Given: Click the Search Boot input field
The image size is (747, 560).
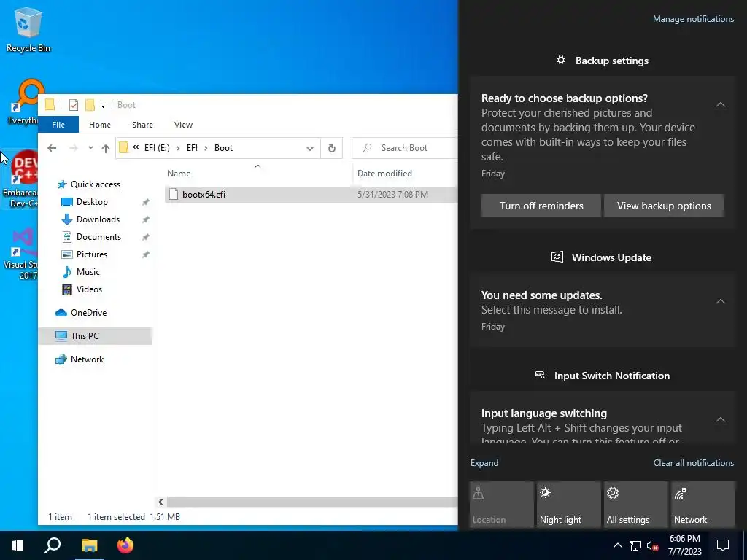Looking at the screenshot, I should (405, 148).
